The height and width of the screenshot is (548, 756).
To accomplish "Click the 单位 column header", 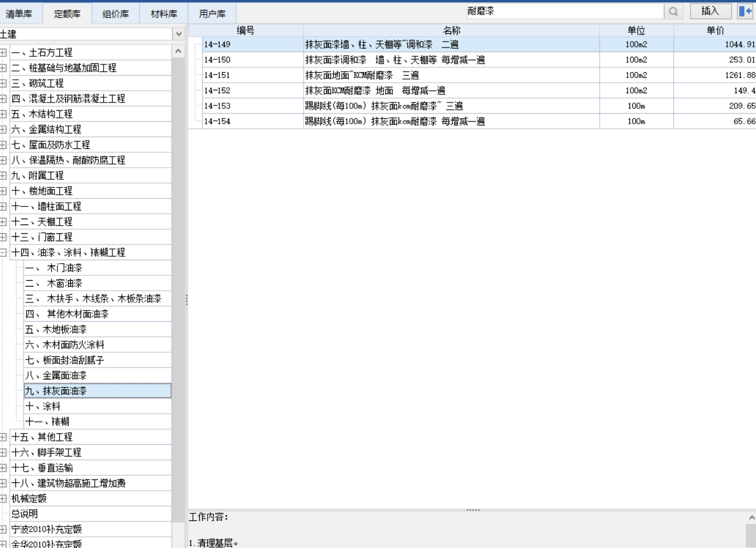I will (x=636, y=30).
